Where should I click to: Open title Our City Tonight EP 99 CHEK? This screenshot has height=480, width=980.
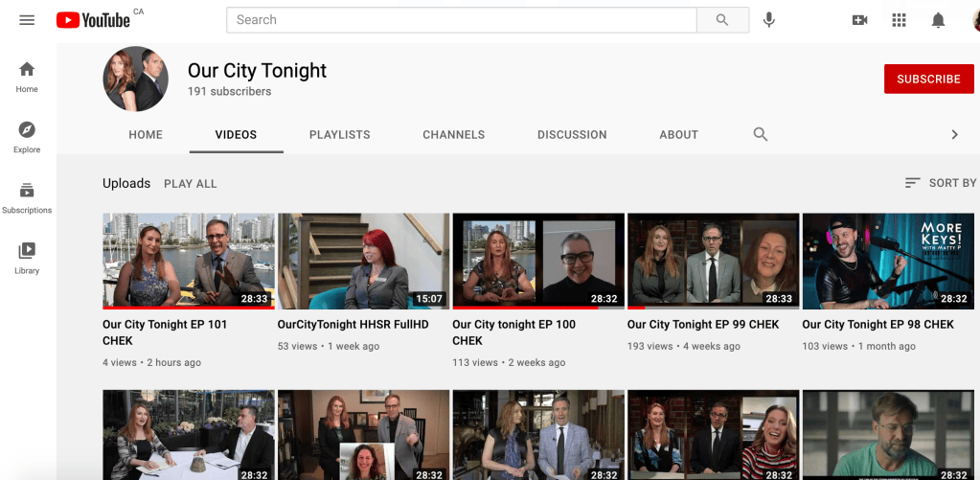703,325
